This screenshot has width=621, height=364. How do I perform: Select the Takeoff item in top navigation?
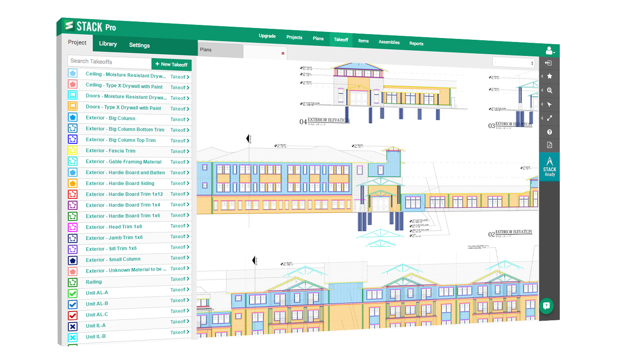point(341,39)
